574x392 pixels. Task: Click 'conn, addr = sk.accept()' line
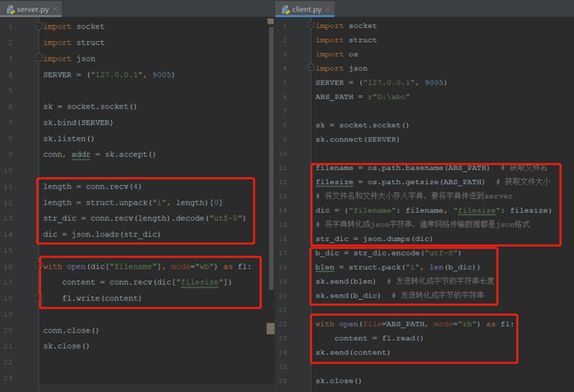point(100,154)
